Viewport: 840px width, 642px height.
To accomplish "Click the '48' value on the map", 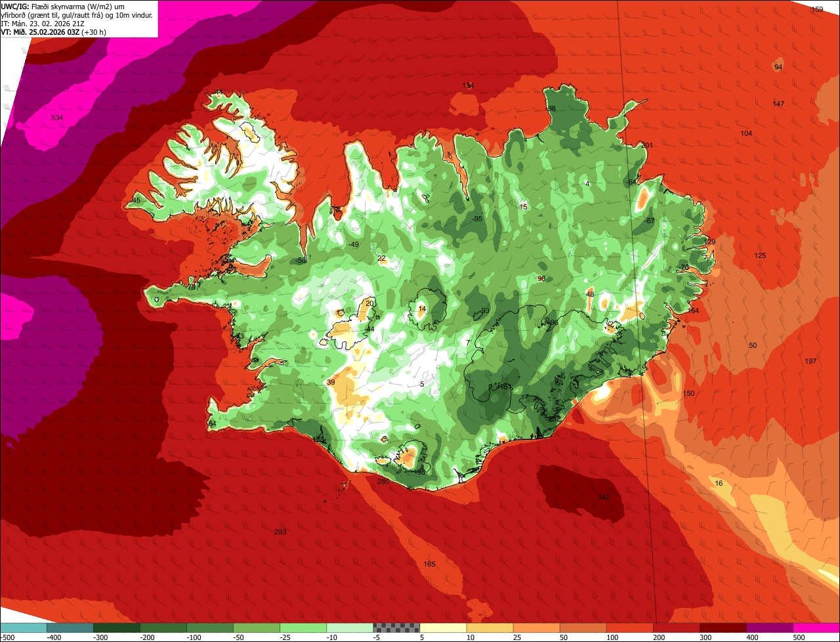I will (590, 294).
